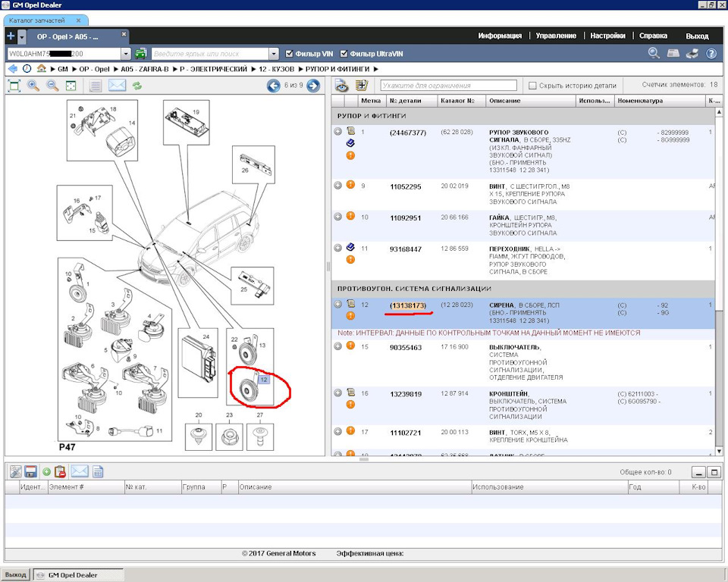Navigate to P - ЭЛЕКТРИЧЕСКИЙ breadcrumb

pyautogui.click(x=213, y=69)
